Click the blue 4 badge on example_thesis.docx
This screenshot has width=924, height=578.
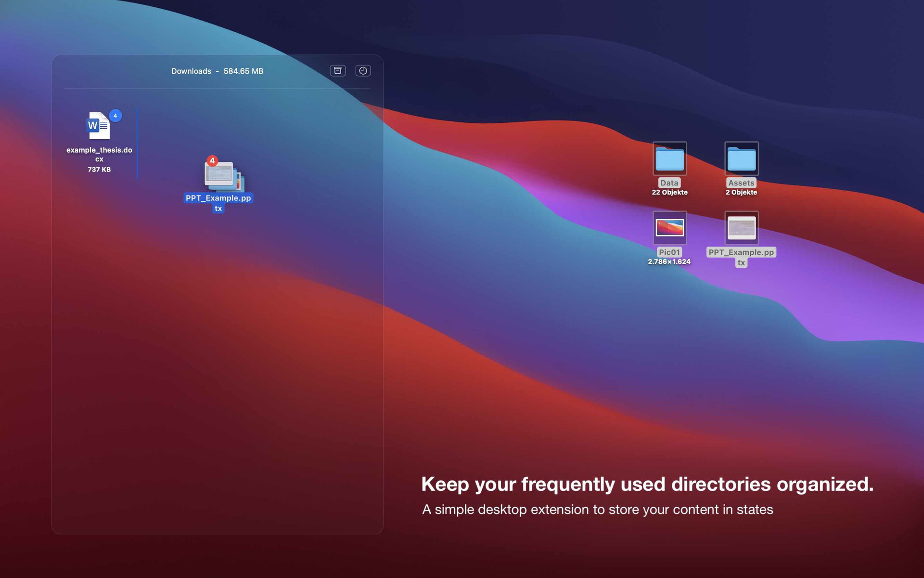point(115,115)
